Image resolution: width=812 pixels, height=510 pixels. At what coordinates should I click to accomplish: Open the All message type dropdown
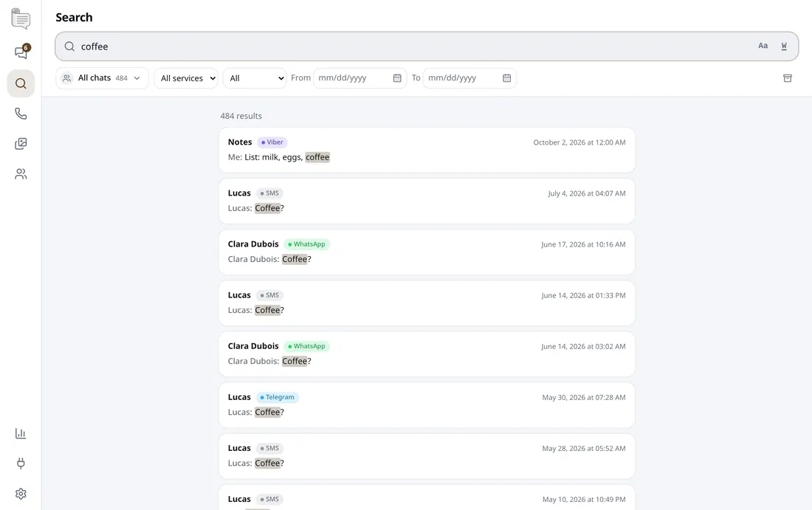[x=254, y=78]
